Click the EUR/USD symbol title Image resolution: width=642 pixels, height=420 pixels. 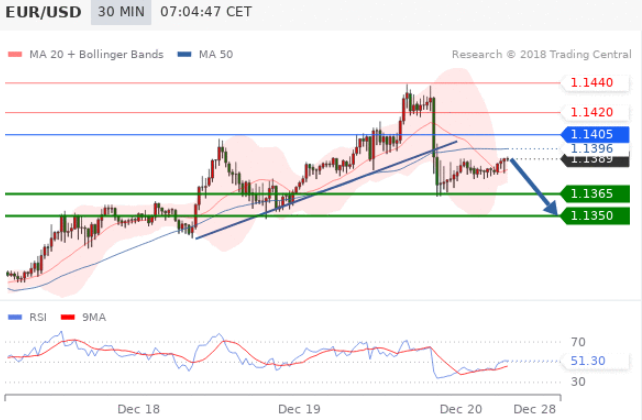[44, 14]
